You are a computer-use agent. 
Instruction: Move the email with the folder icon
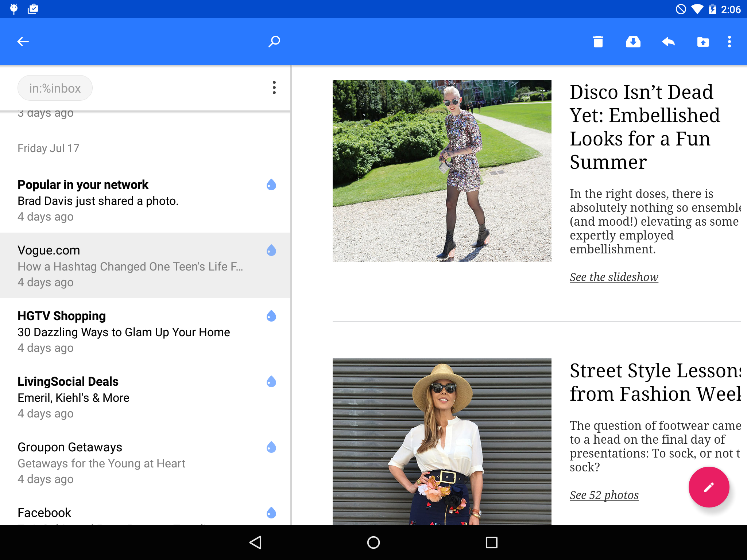(703, 42)
